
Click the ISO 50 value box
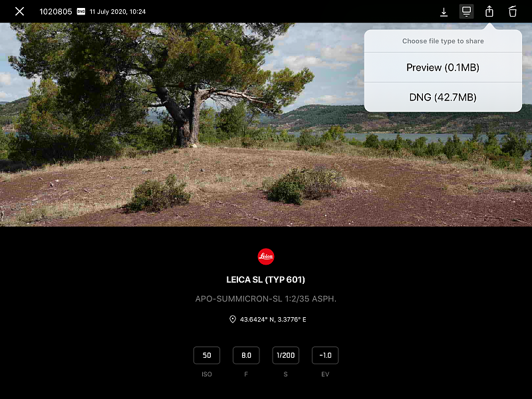[x=207, y=356]
